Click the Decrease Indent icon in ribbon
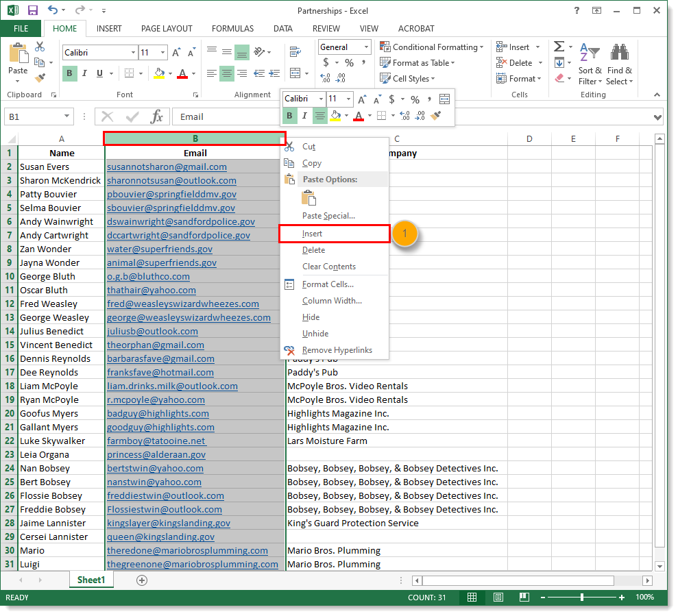Viewport: 678px width, 616px height. (x=259, y=73)
